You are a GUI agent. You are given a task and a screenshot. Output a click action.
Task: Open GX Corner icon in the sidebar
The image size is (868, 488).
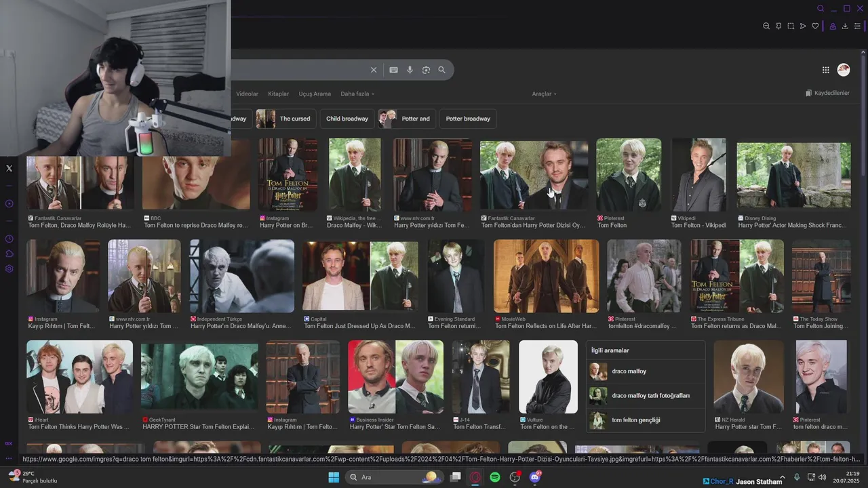click(x=9, y=443)
